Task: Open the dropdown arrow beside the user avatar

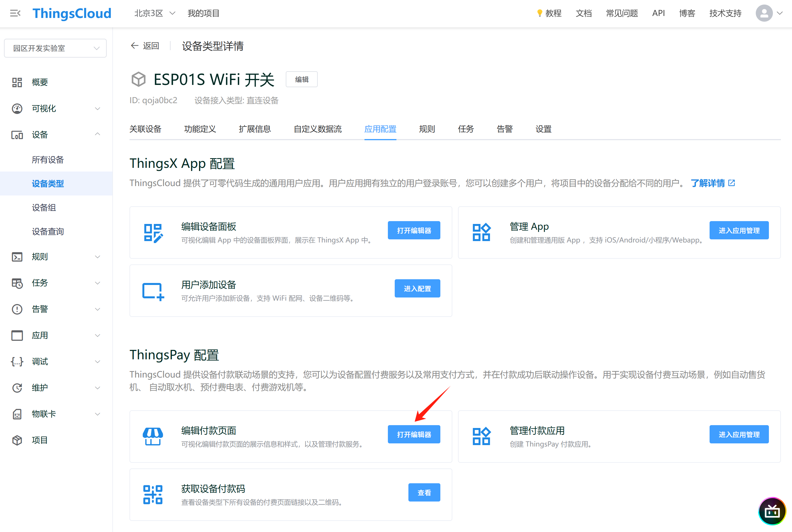Action: [x=780, y=13]
